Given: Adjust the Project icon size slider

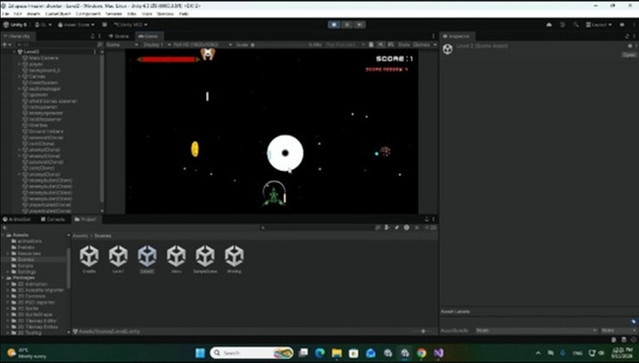Looking at the screenshot, I should (423, 331).
